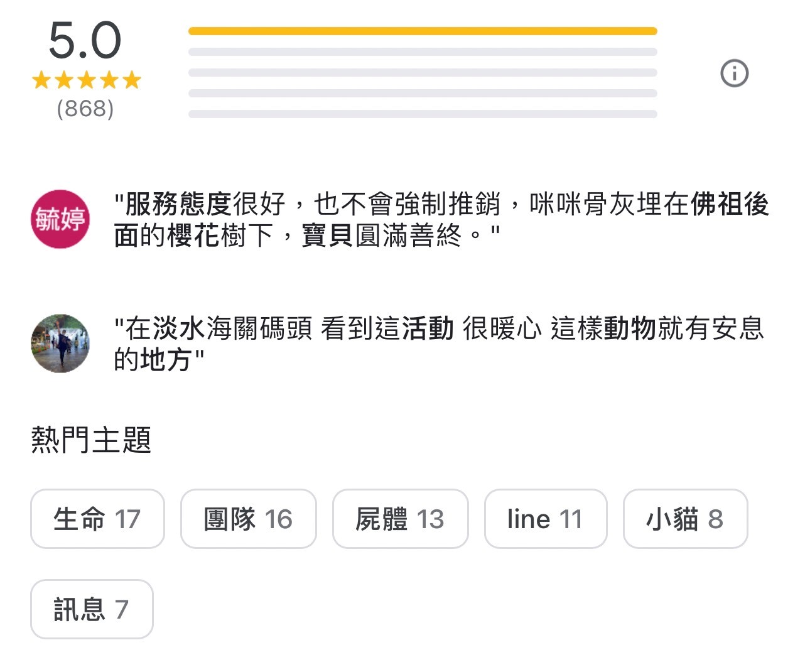The width and height of the screenshot is (810, 672).
Task: Click the review info circle icon
Action: (x=734, y=73)
